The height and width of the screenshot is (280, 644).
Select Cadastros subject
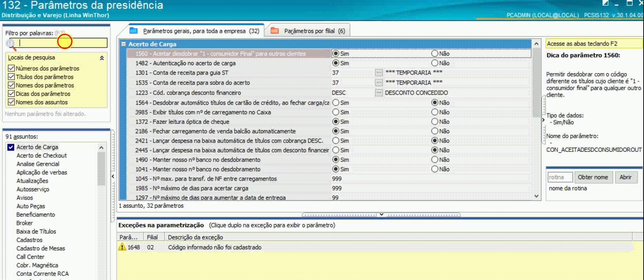tap(29, 240)
